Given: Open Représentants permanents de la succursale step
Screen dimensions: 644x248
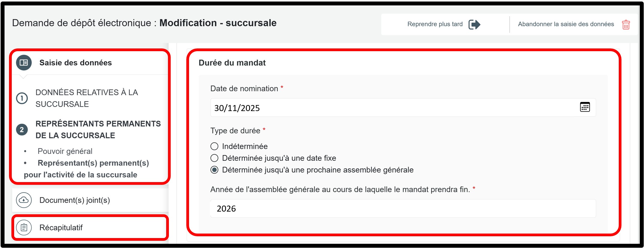Looking at the screenshot, I should point(98,130).
